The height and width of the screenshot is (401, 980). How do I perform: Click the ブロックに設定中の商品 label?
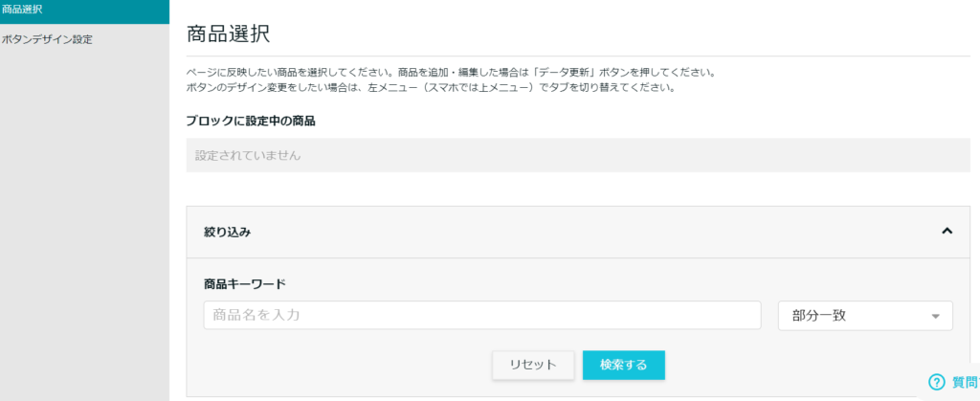251,121
